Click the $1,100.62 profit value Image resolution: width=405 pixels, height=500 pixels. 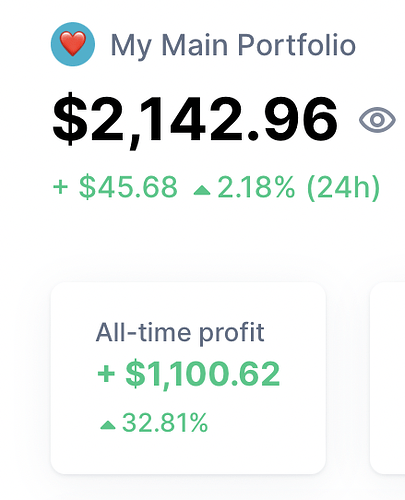203,374
